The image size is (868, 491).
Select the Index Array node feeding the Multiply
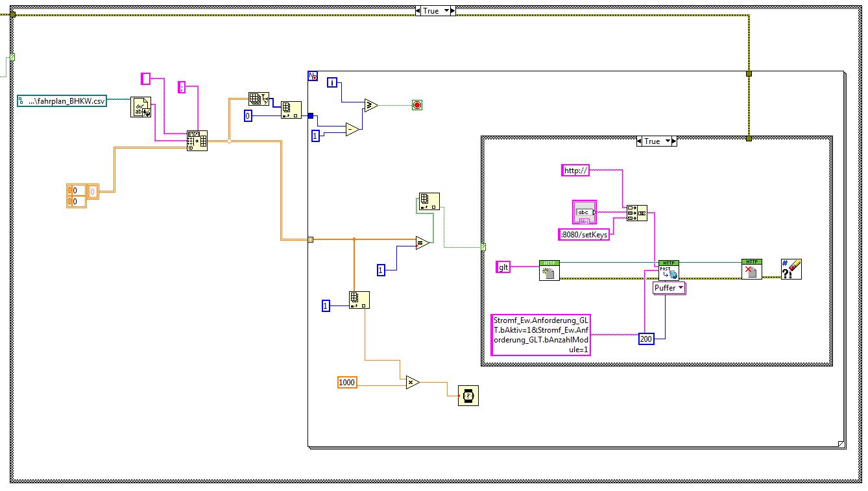tap(359, 300)
